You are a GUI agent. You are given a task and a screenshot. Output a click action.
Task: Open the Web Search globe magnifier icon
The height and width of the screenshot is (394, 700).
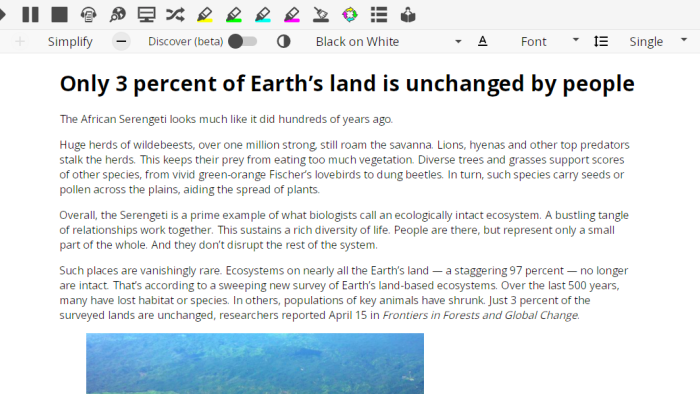tap(117, 15)
